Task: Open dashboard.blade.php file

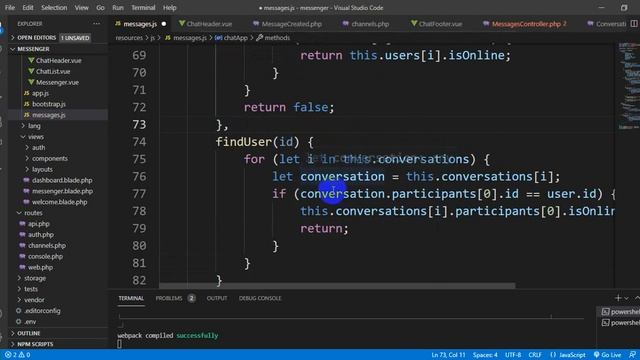Action: 62,180
